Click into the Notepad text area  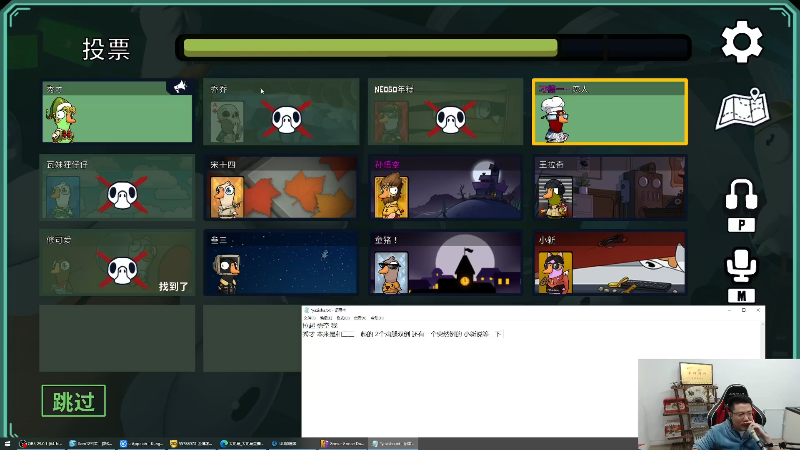[x=533, y=380]
